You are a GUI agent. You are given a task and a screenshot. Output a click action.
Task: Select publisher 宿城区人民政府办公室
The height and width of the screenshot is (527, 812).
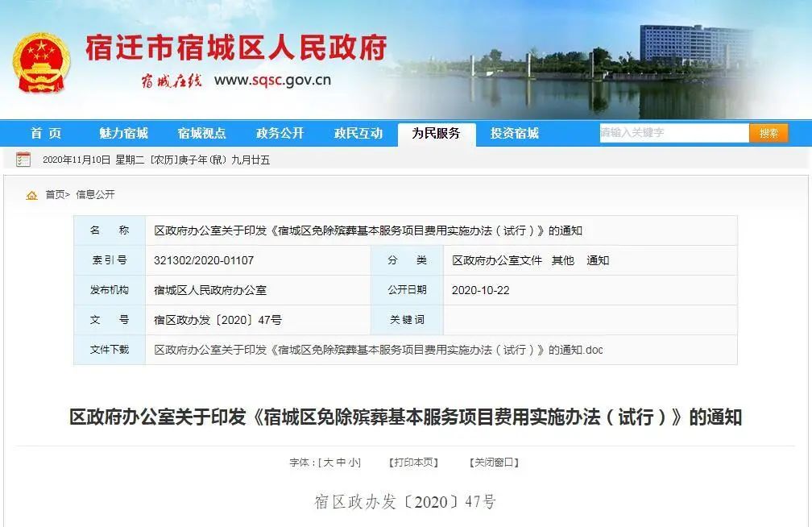point(210,290)
